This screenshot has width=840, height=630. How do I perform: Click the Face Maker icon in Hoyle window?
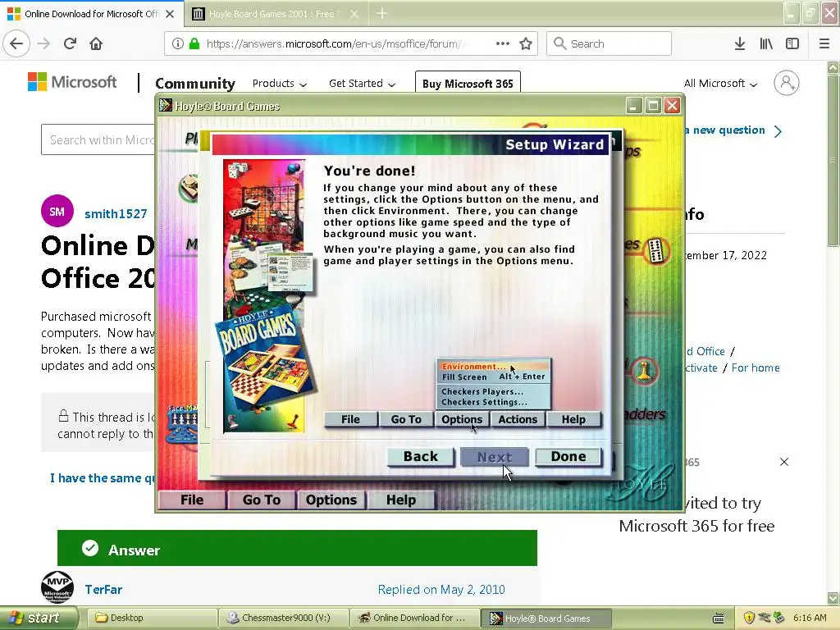click(x=182, y=423)
